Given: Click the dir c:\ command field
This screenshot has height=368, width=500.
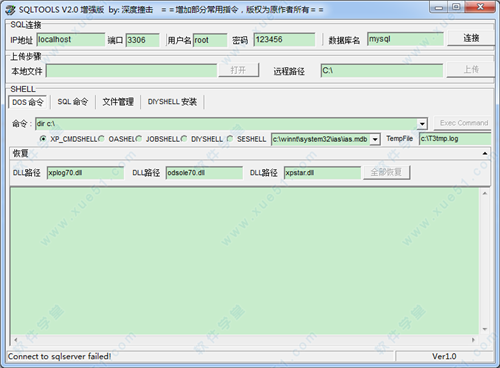Looking at the screenshot, I should click(227, 124).
